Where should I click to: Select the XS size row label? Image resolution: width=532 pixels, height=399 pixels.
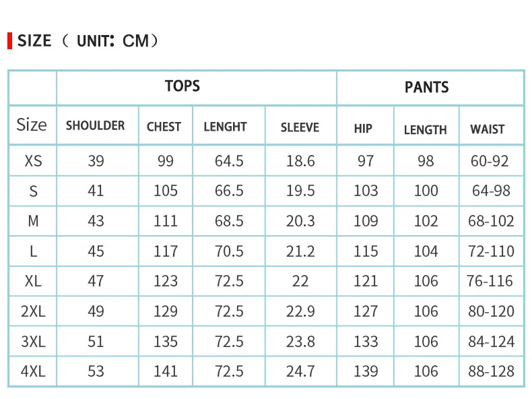(x=33, y=161)
